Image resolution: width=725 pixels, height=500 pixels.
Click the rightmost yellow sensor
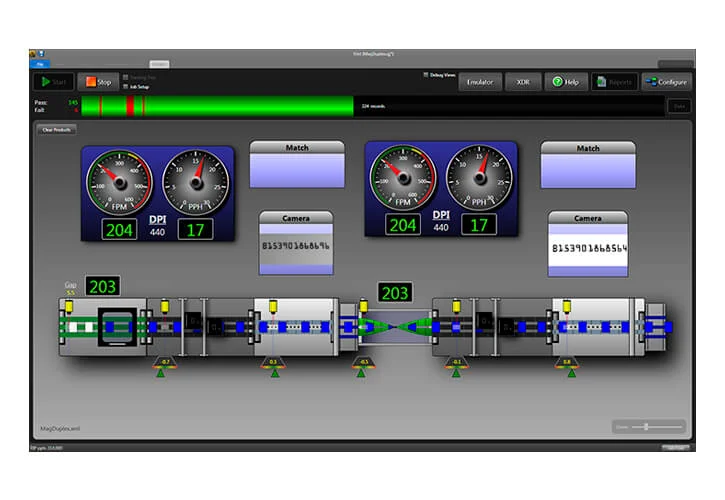tap(566, 306)
